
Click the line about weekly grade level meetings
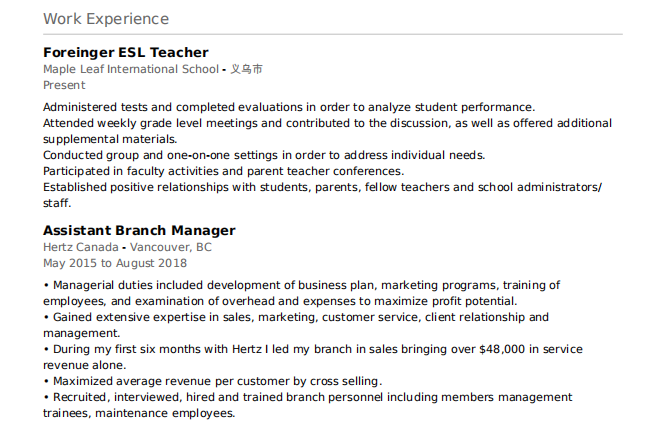[x=327, y=123]
